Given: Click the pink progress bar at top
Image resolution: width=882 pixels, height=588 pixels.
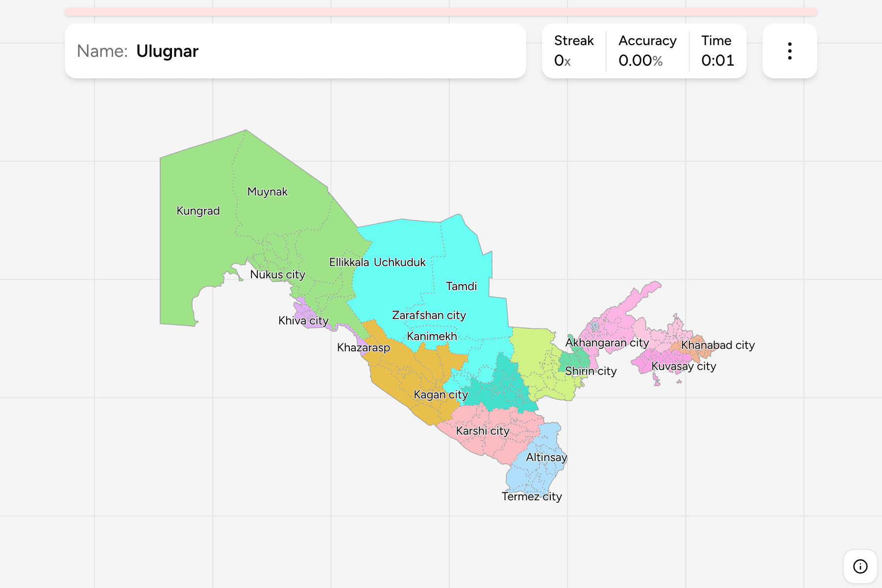Looking at the screenshot, I should coord(441,12).
